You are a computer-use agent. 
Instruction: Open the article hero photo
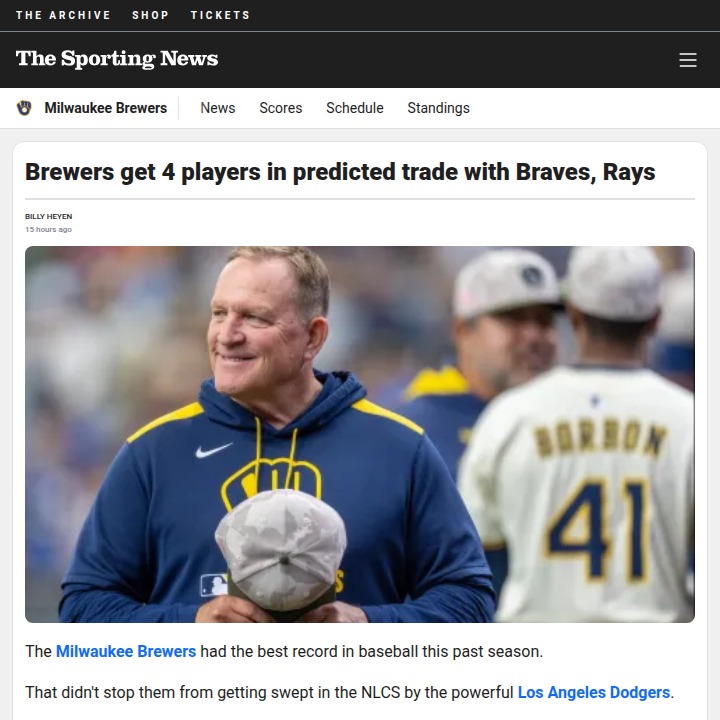(360, 434)
